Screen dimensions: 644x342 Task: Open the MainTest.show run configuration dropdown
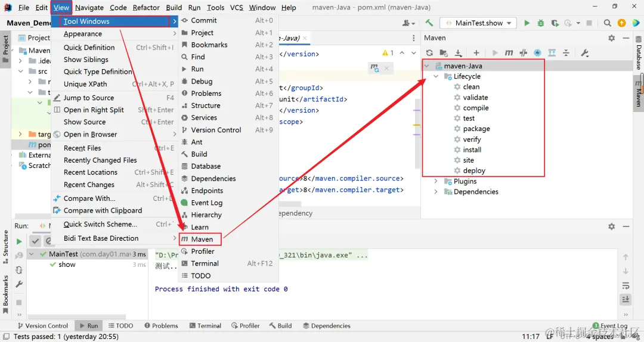(x=478, y=23)
